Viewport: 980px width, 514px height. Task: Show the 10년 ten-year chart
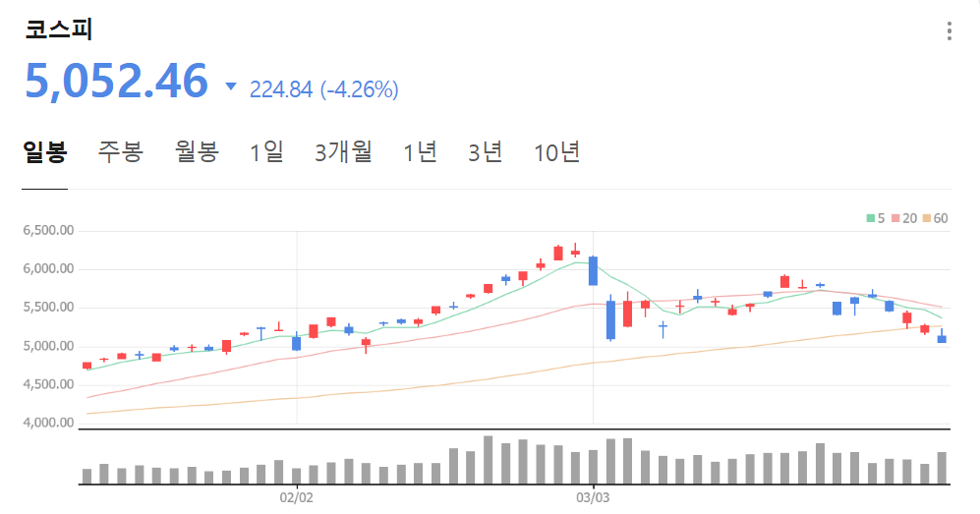[557, 151]
